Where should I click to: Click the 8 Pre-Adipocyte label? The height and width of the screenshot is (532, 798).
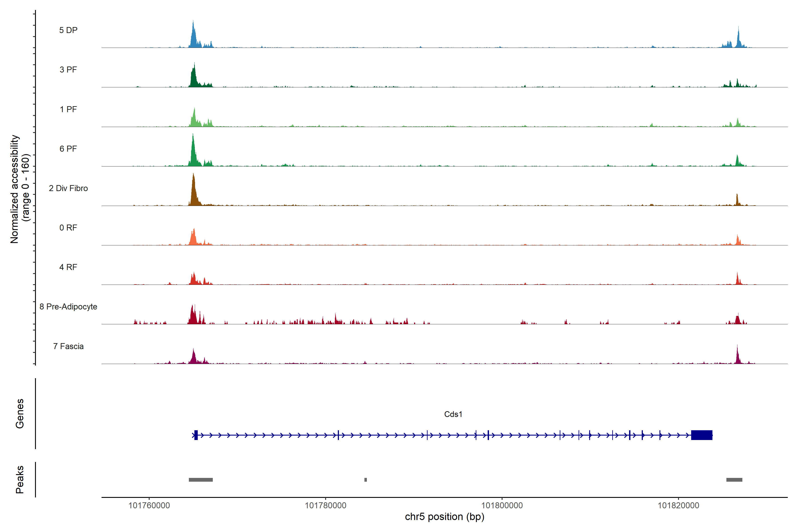[x=68, y=307]
